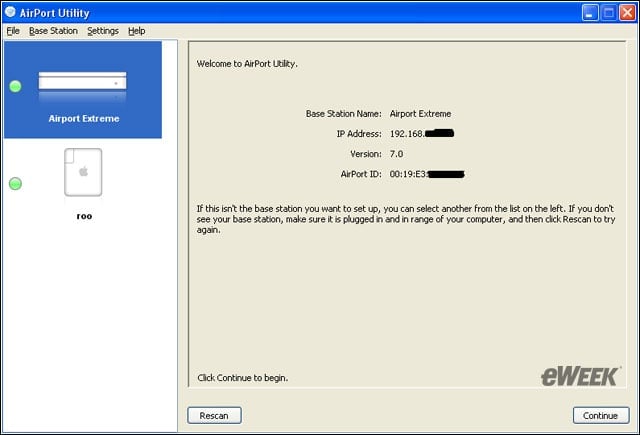Click the green status light beside Airport Extreme
This screenshot has width=640, height=435.
pyautogui.click(x=16, y=86)
